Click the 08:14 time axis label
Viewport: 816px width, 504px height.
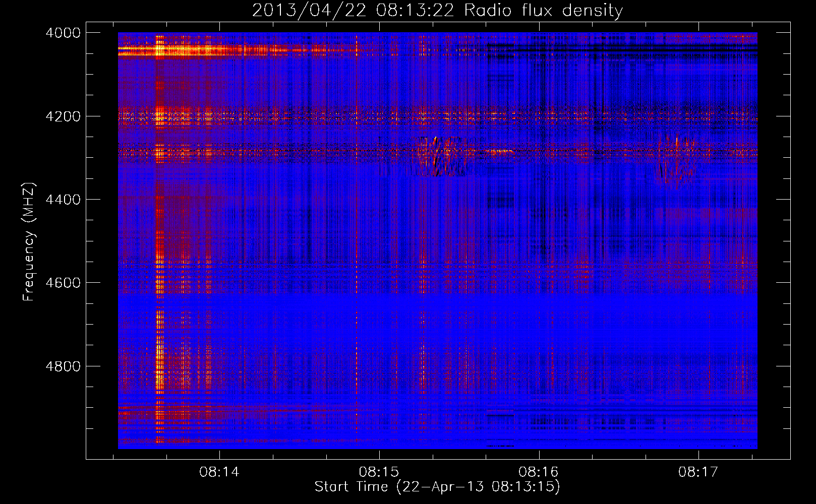[219, 472]
